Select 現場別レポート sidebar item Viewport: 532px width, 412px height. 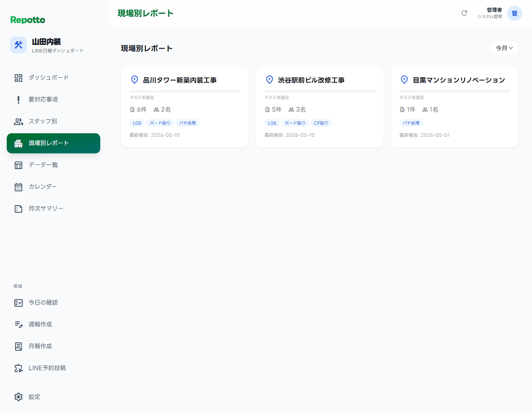point(53,143)
